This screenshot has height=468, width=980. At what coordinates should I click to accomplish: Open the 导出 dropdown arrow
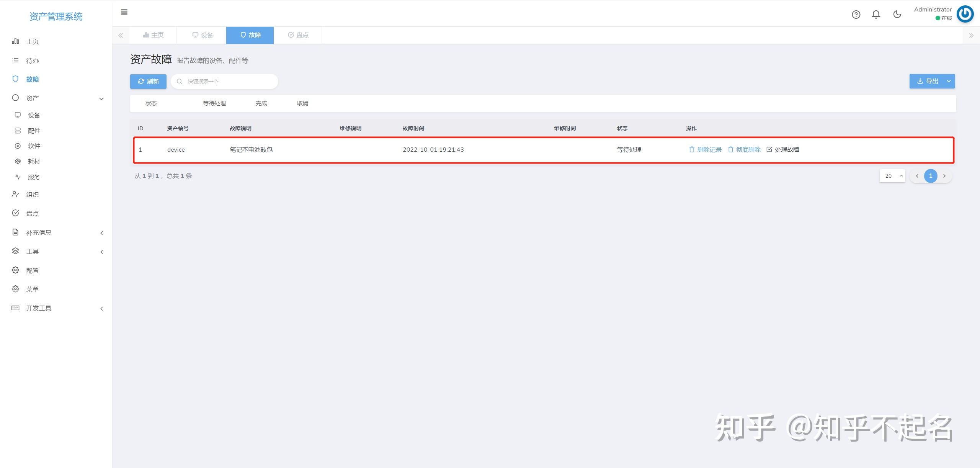point(949,81)
